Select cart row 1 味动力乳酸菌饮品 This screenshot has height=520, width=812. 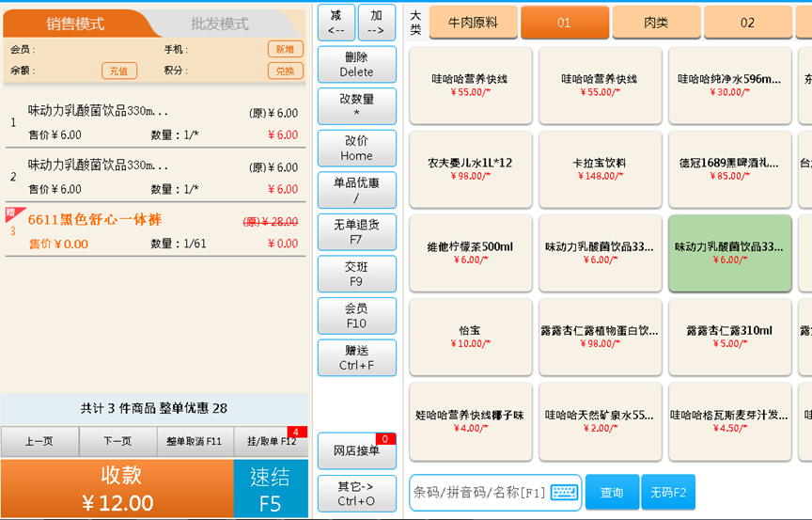click(155, 122)
